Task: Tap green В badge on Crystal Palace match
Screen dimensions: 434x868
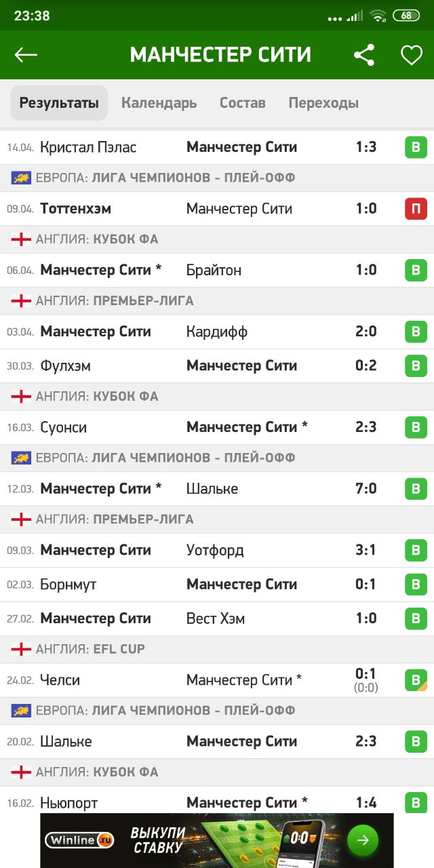Action: click(416, 147)
